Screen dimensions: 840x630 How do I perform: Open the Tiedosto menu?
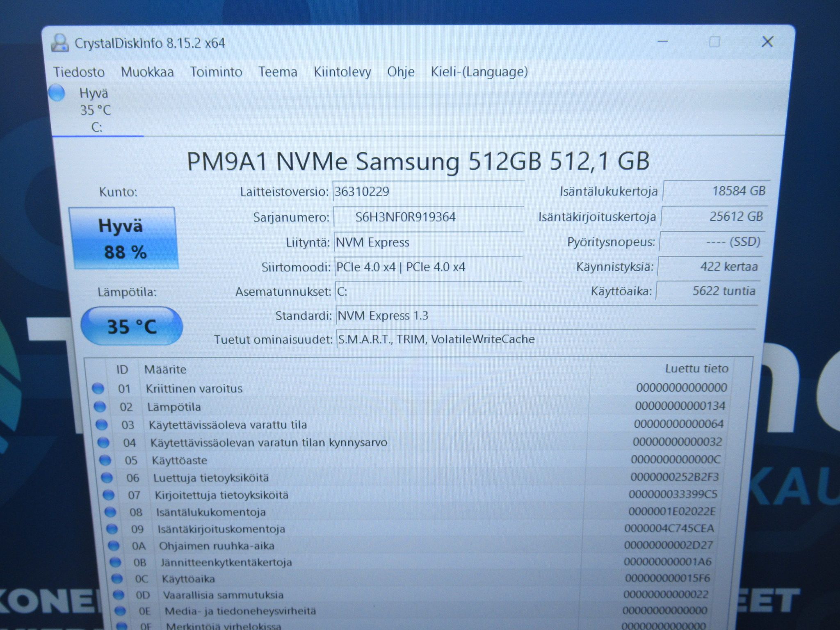(79, 72)
